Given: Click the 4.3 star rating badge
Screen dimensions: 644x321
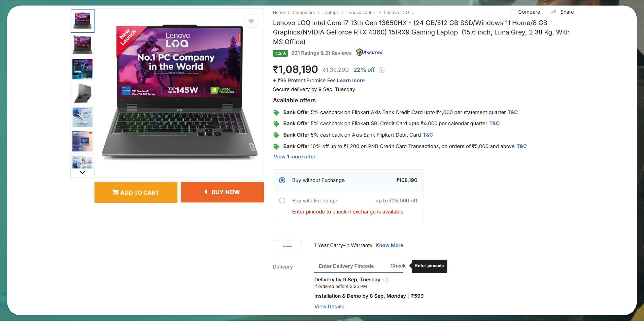Looking at the screenshot, I should [x=280, y=53].
